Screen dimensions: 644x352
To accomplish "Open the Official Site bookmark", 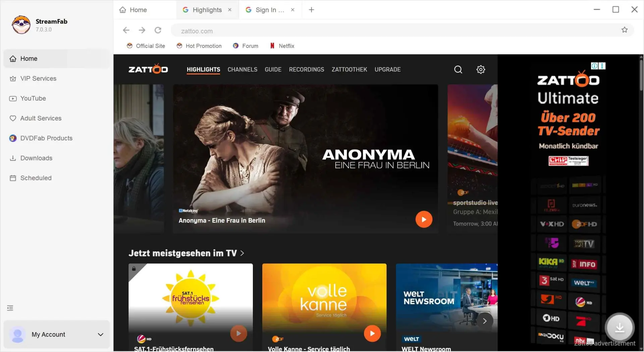I will coord(146,46).
